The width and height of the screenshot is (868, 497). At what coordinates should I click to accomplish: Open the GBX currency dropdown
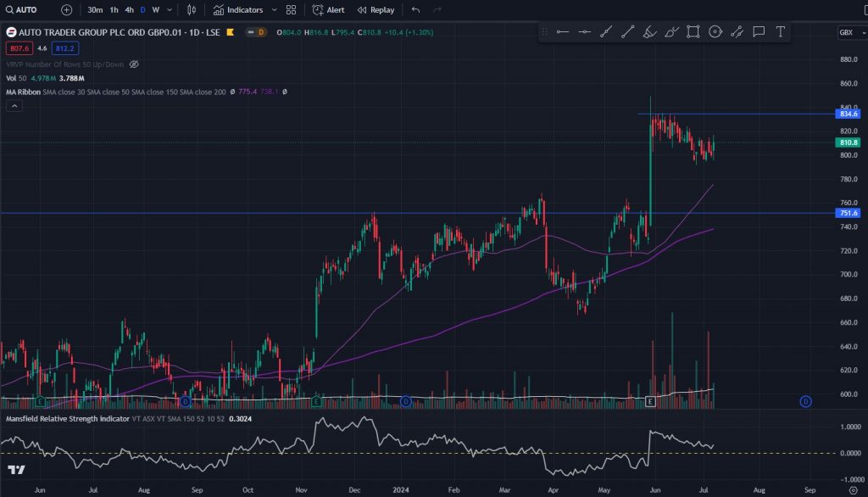pos(849,32)
